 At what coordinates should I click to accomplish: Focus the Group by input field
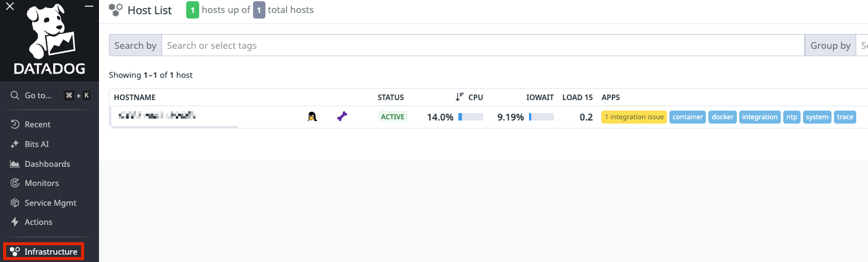(862, 45)
